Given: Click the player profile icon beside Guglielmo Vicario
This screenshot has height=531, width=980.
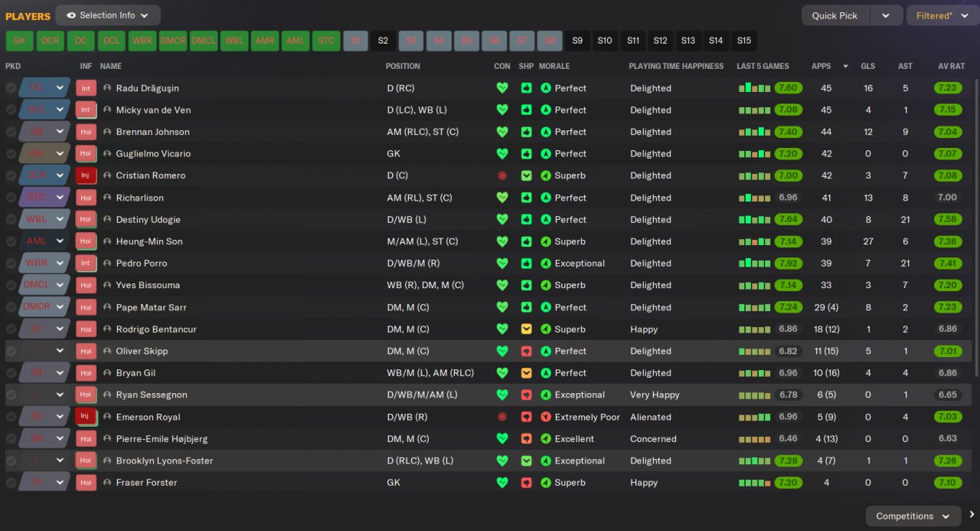Looking at the screenshot, I should tap(107, 154).
